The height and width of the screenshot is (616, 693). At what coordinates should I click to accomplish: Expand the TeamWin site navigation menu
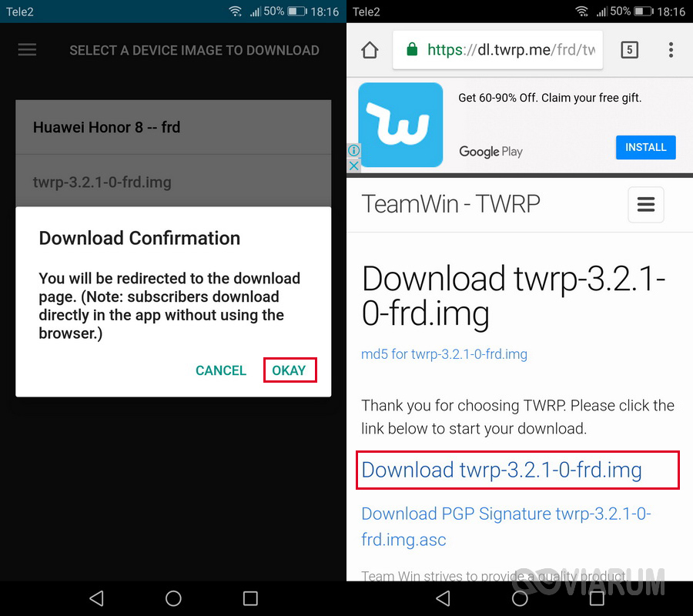[x=646, y=205]
